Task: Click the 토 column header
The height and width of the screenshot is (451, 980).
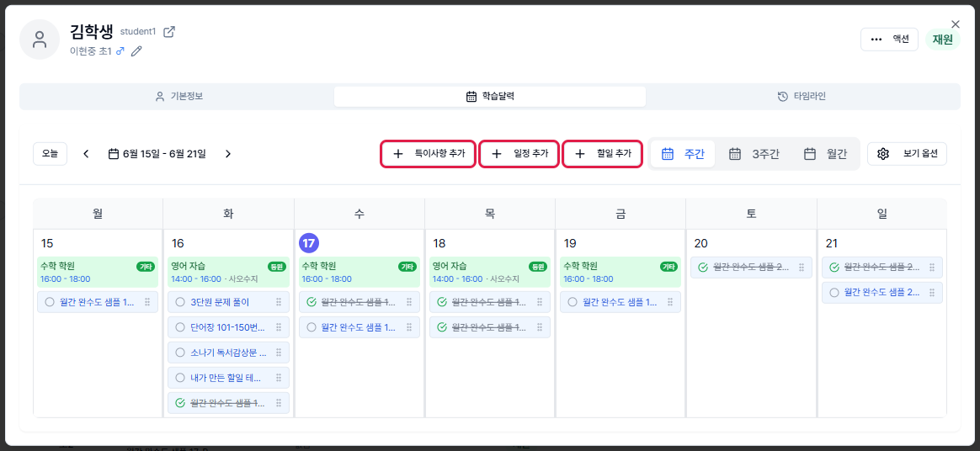Action: 751,215
